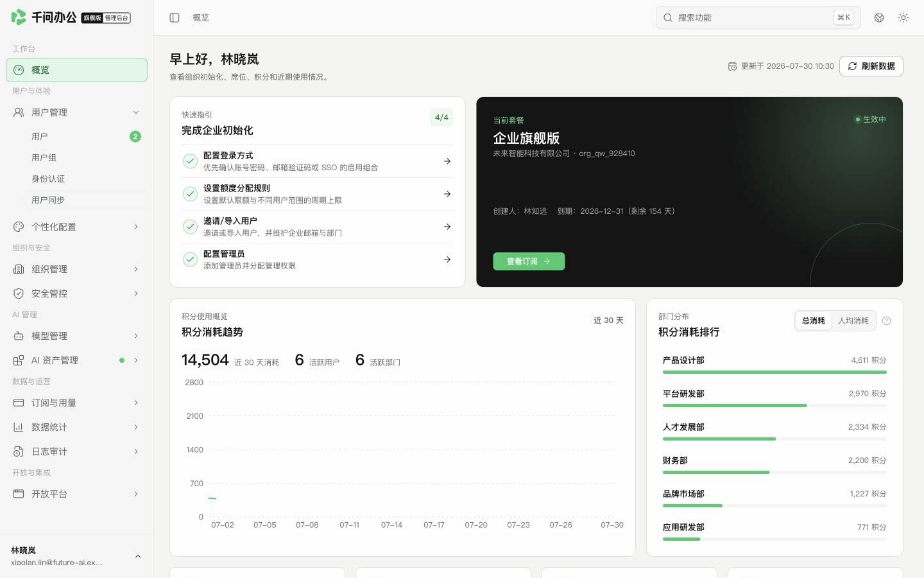924x578 pixels.
Task: Click the 刷新数据 button
Action: point(871,66)
